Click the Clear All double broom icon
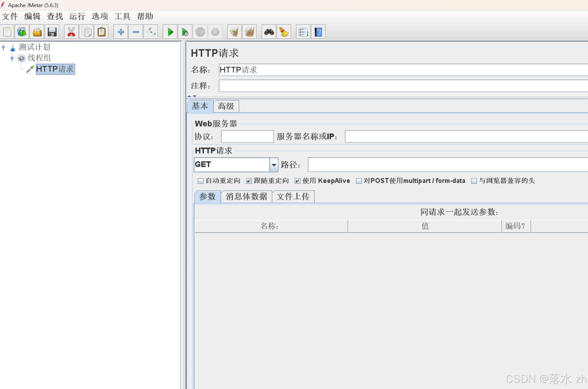The width and height of the screenshot is (588, 389). point(250,32)
